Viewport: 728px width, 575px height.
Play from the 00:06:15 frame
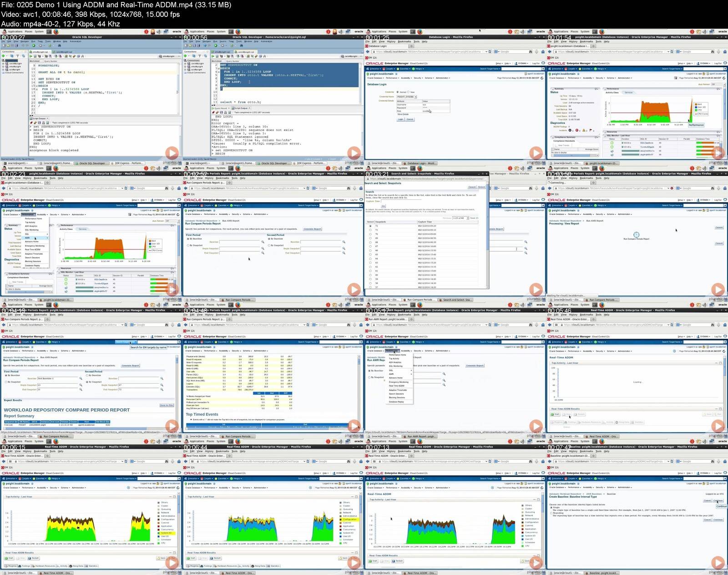point(172,563)
